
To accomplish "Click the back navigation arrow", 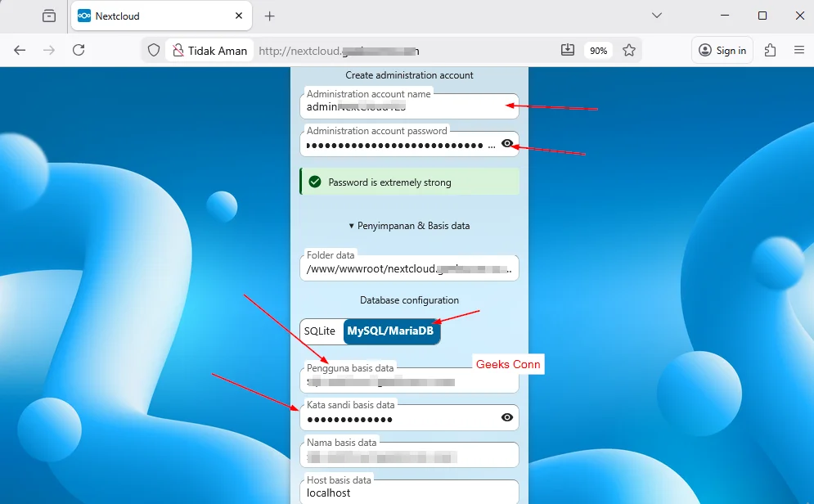I will click(x=20, y=50).
